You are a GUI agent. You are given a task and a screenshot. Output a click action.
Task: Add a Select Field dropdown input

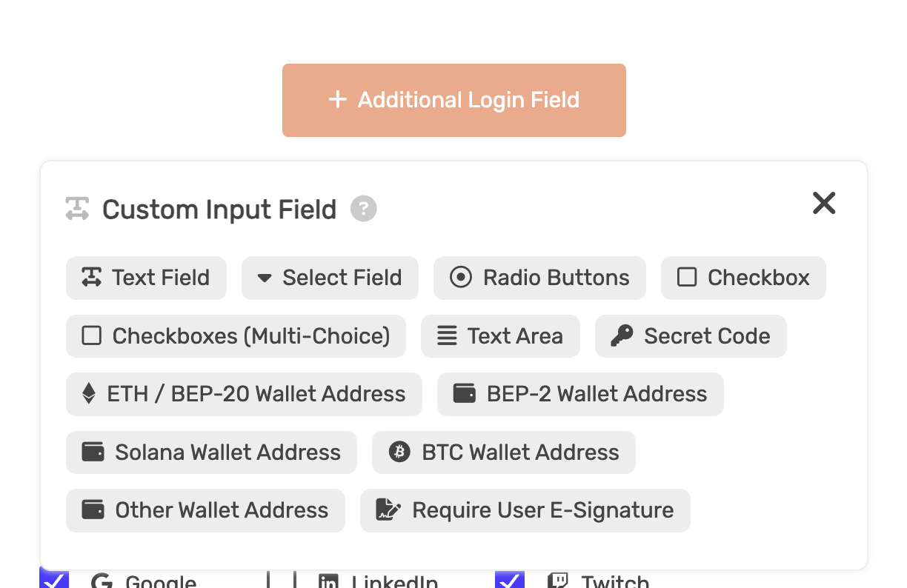coord(330,278)
